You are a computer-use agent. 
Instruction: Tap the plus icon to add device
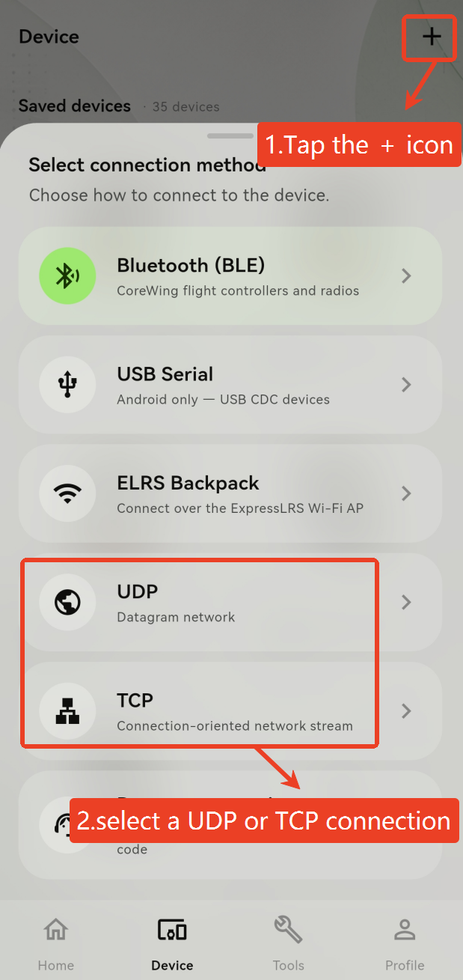pos(432,37)
